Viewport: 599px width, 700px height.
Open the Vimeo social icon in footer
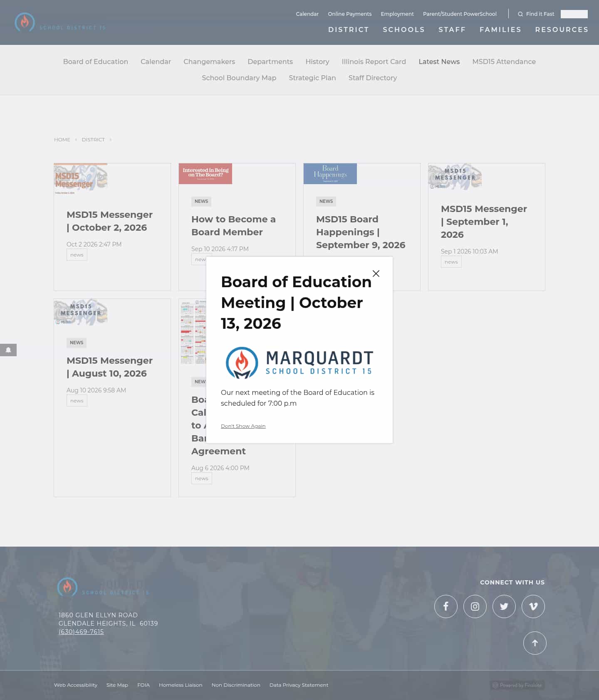coord(533,606)
